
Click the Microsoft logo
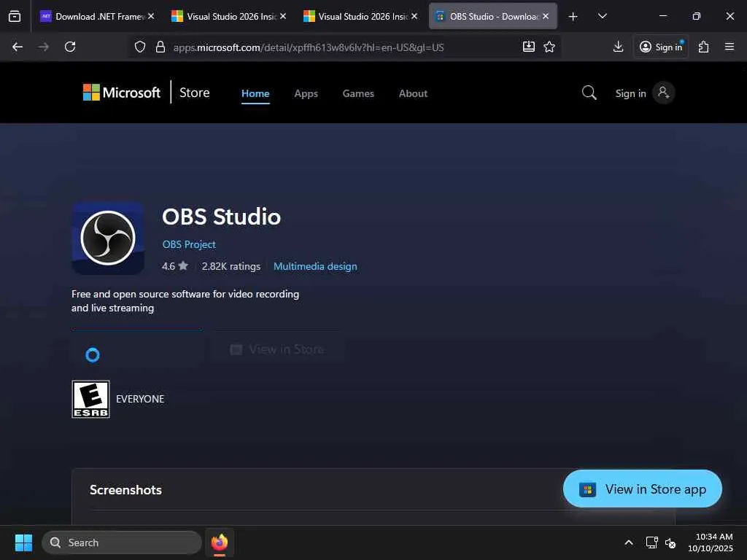pyautogui.click(x=122, y=93)
